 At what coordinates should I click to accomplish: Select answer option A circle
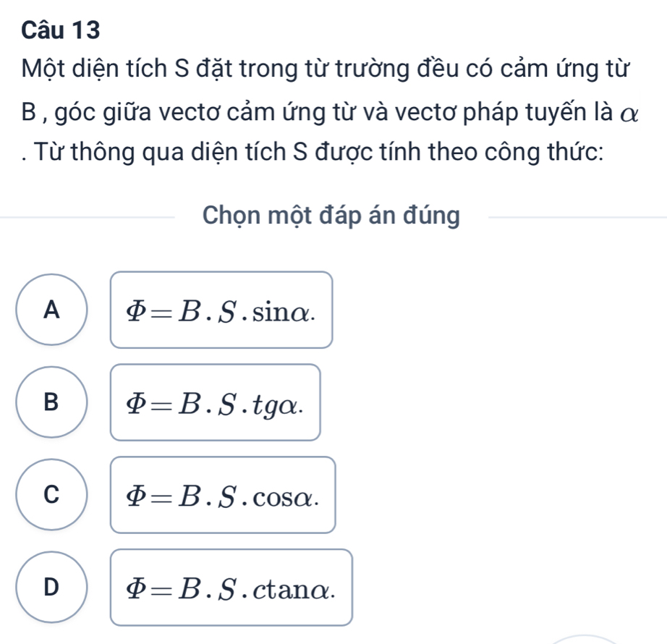click(x=50, y=310)
